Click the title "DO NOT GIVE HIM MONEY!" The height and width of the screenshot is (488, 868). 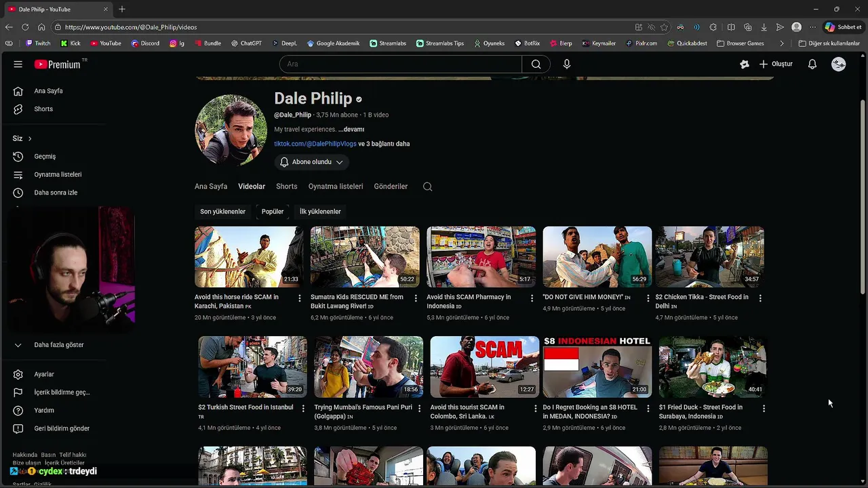(583, 297)
